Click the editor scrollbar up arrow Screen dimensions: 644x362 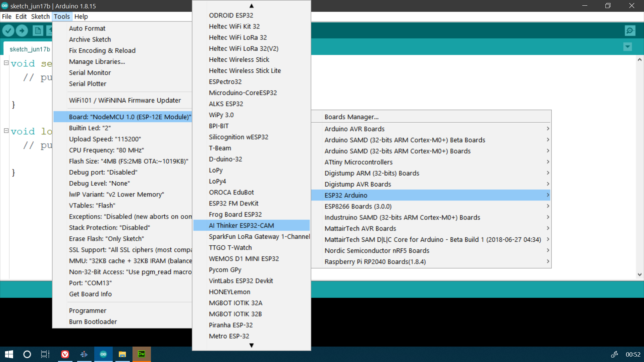pos(640,60)
